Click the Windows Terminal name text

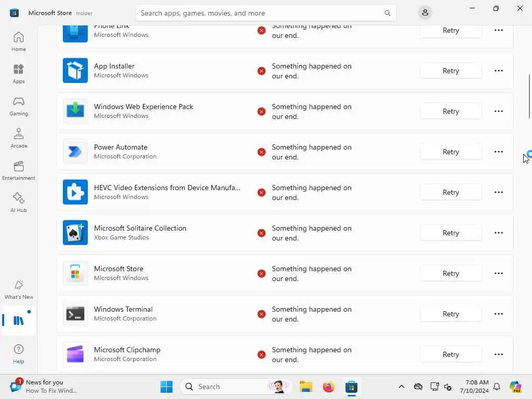point(123,309)
